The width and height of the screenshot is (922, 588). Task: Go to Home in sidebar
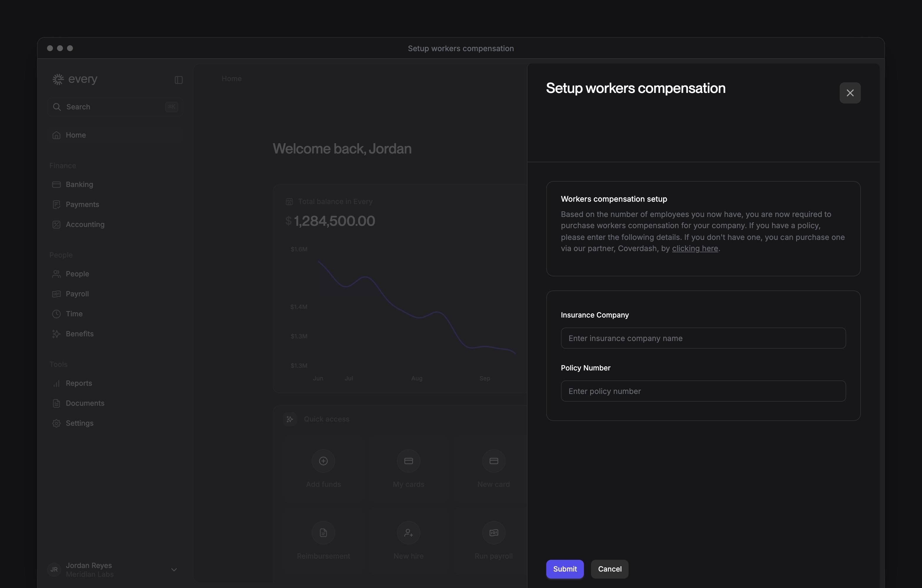(115, 135)
